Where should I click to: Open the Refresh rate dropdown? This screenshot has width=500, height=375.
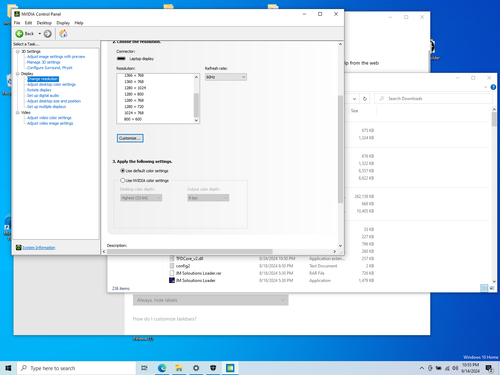point(226,77)
